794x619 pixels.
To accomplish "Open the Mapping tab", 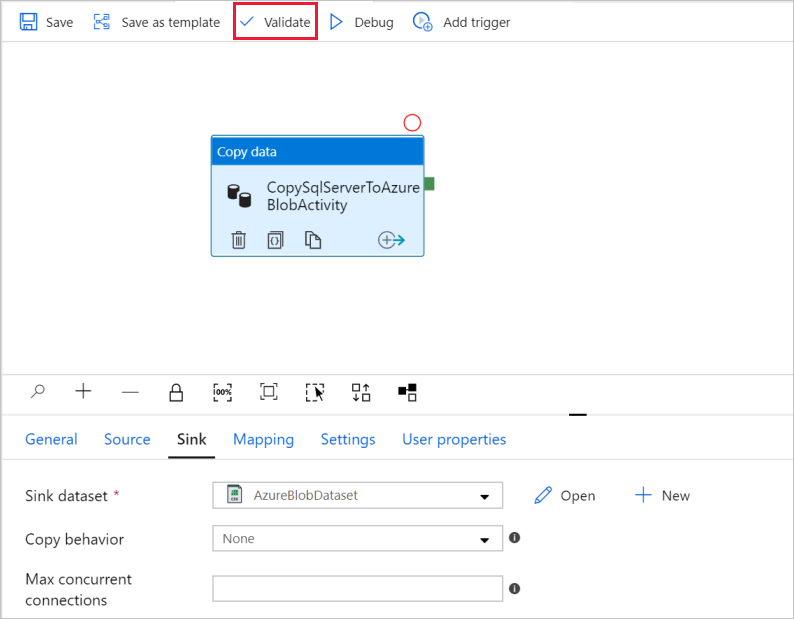I will coord(263,440).
